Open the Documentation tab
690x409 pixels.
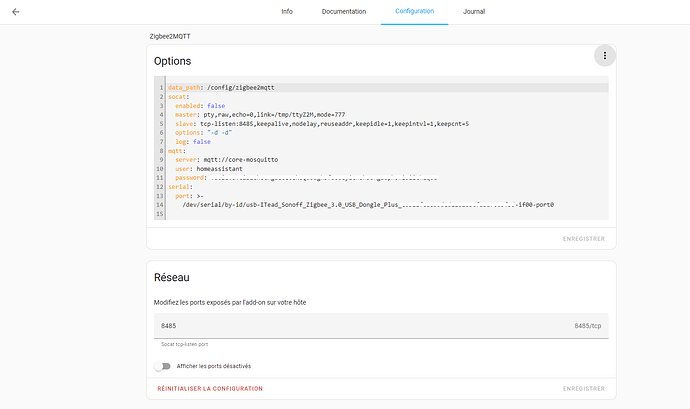tap(344, 11)
